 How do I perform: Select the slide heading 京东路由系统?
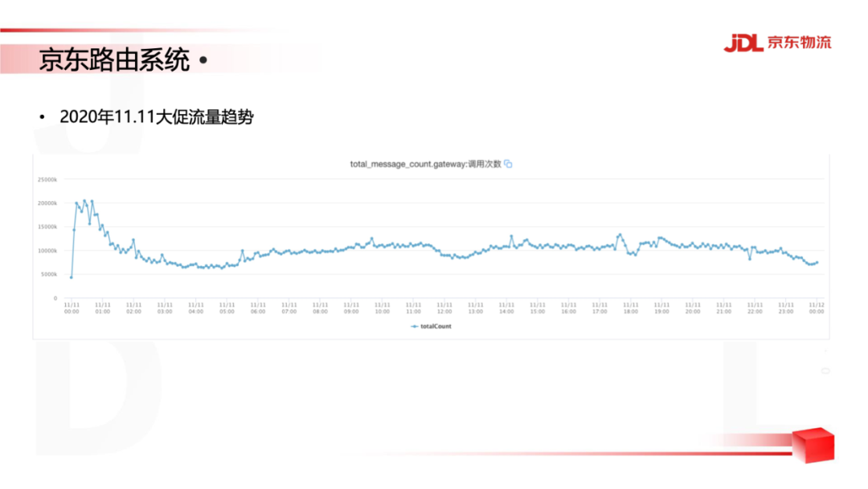115,60
